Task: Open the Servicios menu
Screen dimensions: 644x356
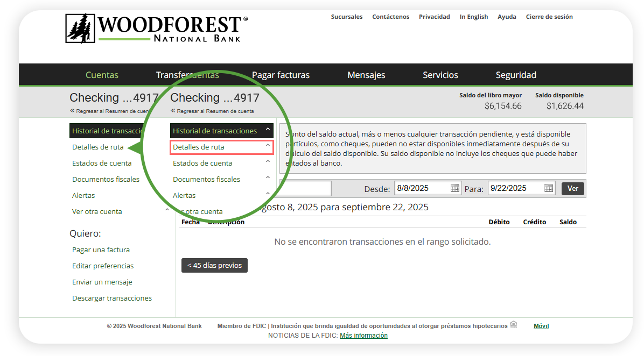Action: pos(440,75)
